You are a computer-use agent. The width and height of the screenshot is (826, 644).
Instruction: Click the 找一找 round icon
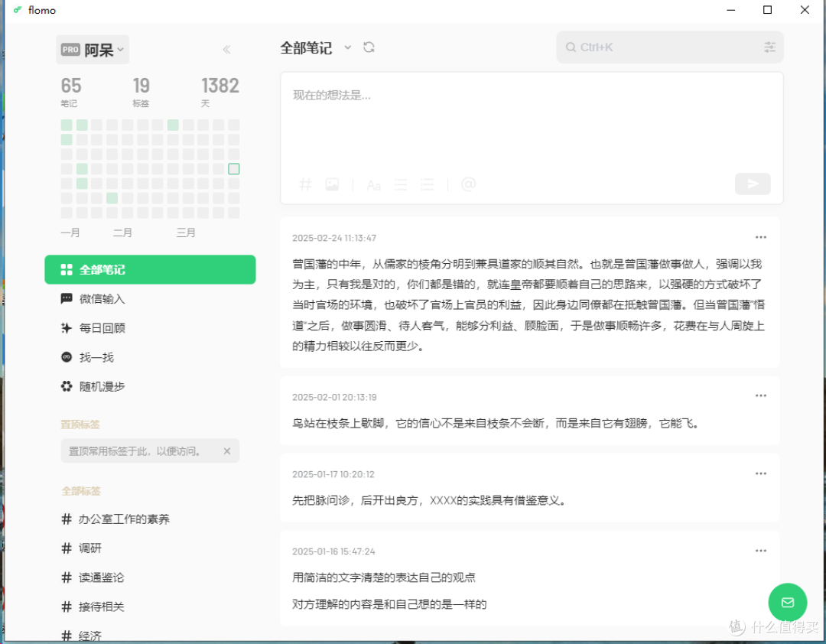click(x=67, y=357)
